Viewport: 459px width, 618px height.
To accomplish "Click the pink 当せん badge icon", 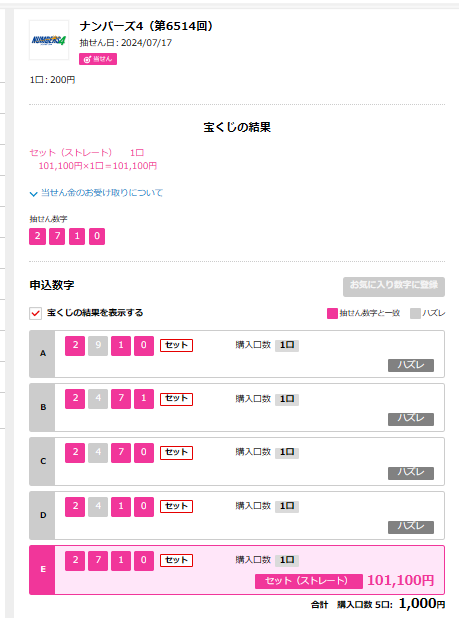I will pyautogui.click(x=98, y=59).
